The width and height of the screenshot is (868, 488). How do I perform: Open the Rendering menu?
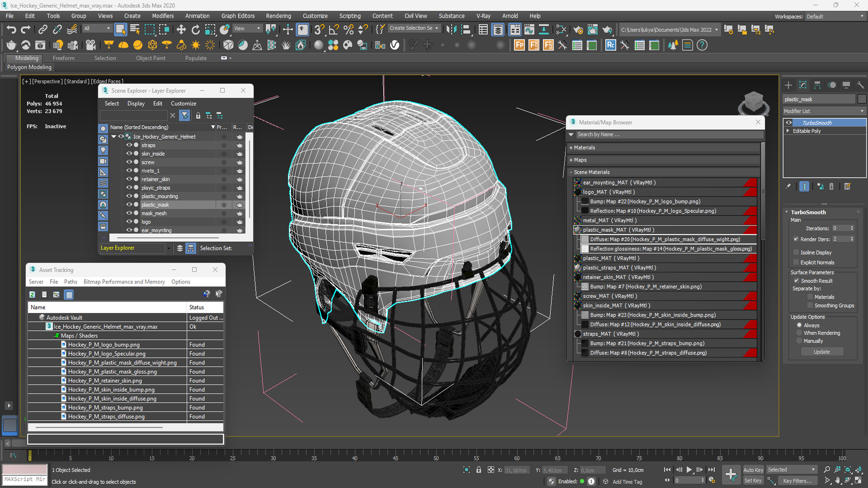tap(278, 16)
